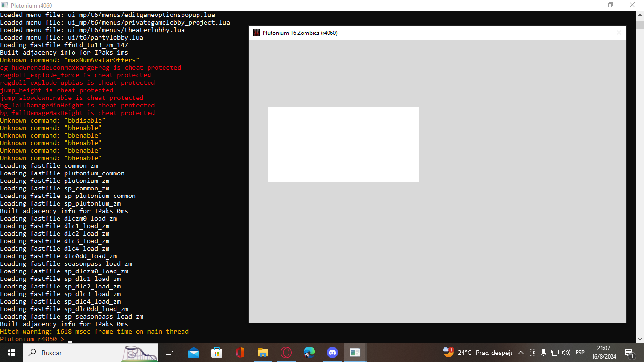Open Discord from taskbar
Viewport: 644px width, 362px height.
click(x=332, y=353)
